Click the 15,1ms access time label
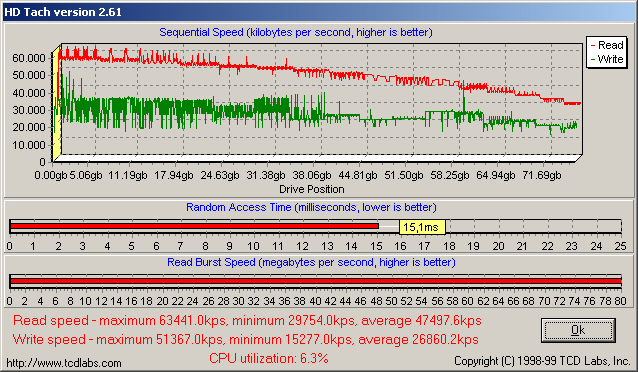Screen dimensions: 638x372 [422, 227]
